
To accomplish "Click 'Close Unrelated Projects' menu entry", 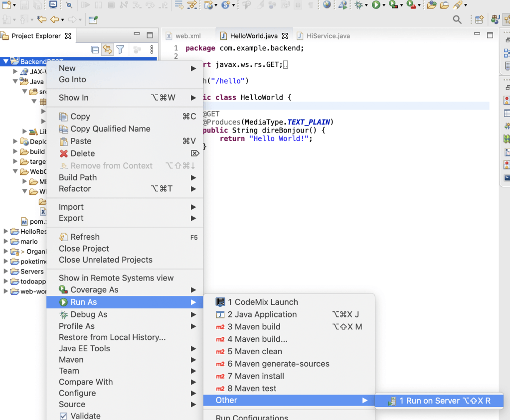I will (x=105, y=260).
